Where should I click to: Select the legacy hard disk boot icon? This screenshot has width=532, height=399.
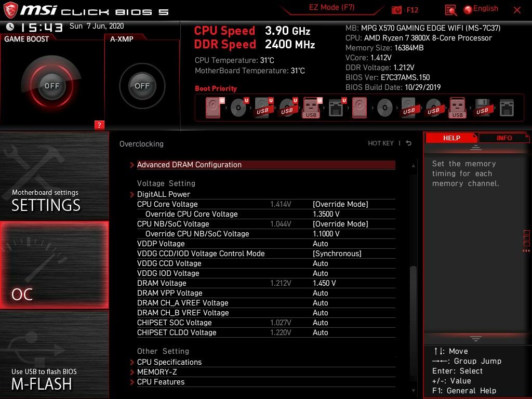point(360,108)
